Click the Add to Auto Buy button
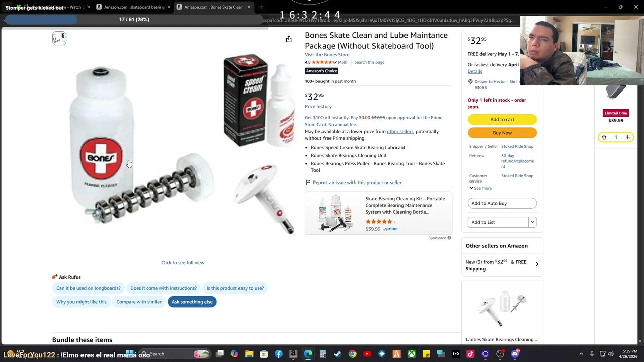 click(x=502, y=203)
